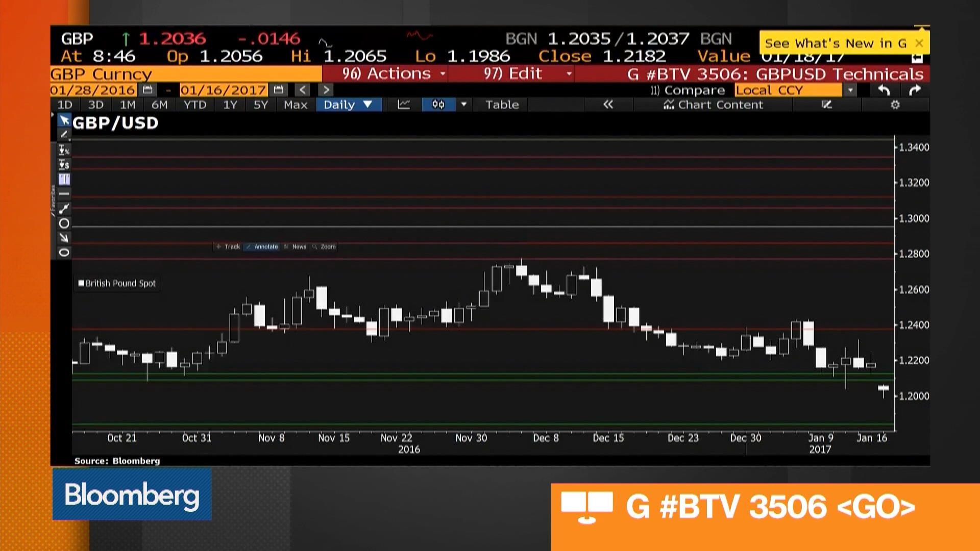Pick the trend line tool
980x551 pixels.
64,209
